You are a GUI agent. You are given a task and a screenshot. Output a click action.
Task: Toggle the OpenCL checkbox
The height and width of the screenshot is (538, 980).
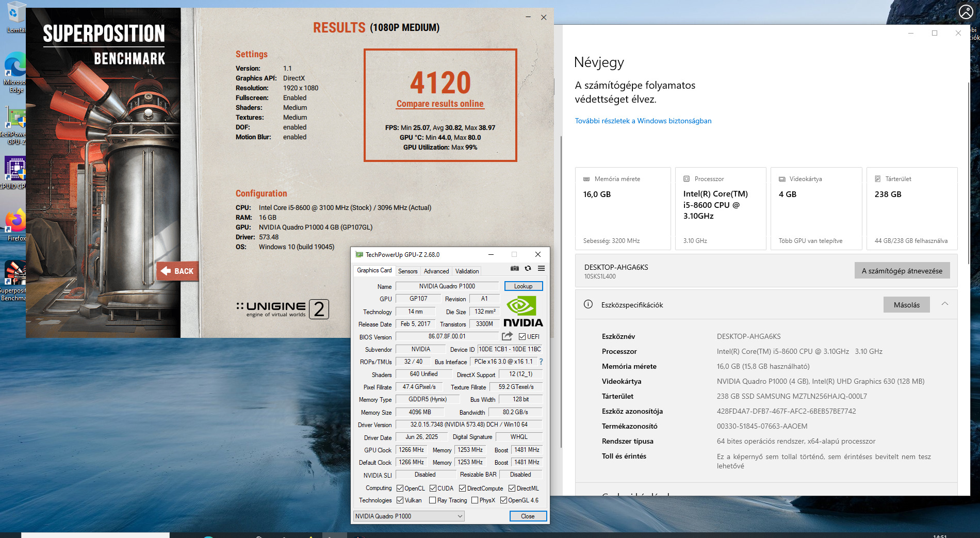tap(400, 488)
